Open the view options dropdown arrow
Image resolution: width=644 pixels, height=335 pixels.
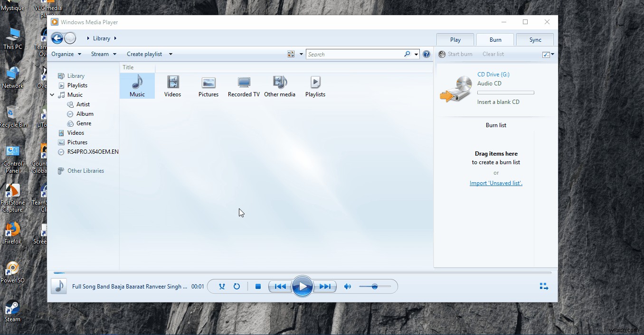click(301, 54)
